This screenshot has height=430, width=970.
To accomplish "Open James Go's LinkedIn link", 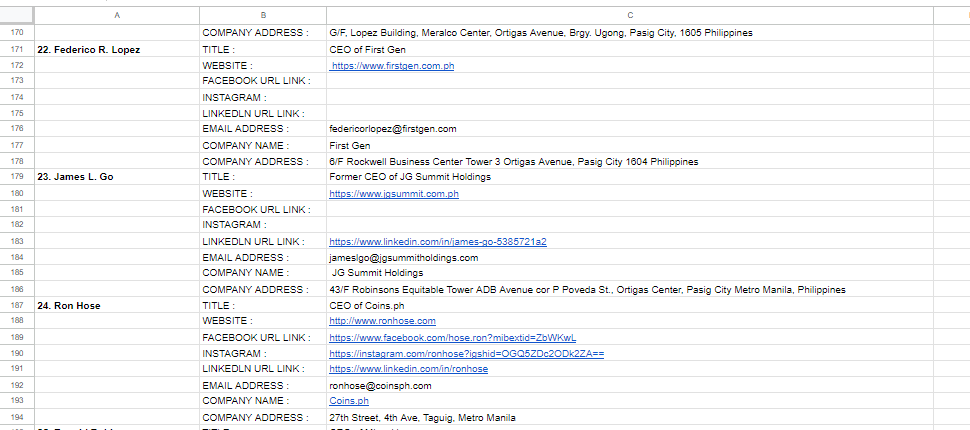I will coord(438,241).
